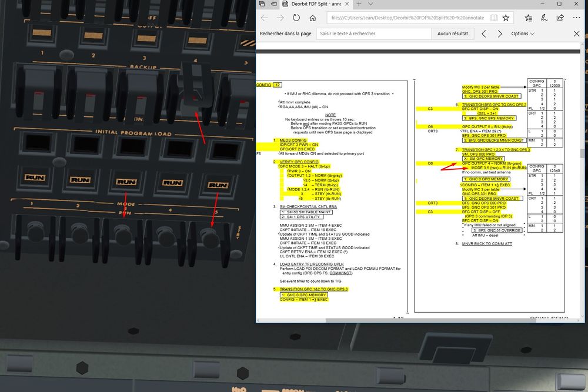Open a new browser tab
This screenshot has height=392, width=588.
pos(359,4)
